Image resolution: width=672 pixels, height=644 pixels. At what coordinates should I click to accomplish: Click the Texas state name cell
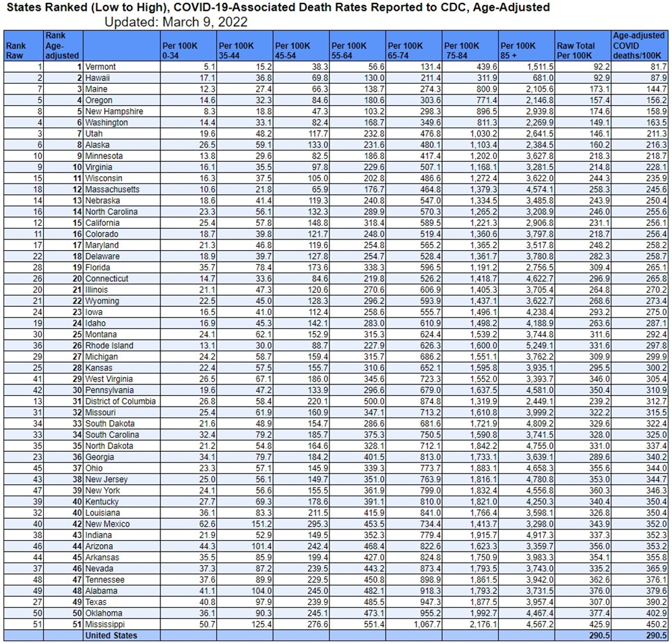[95, 602]
